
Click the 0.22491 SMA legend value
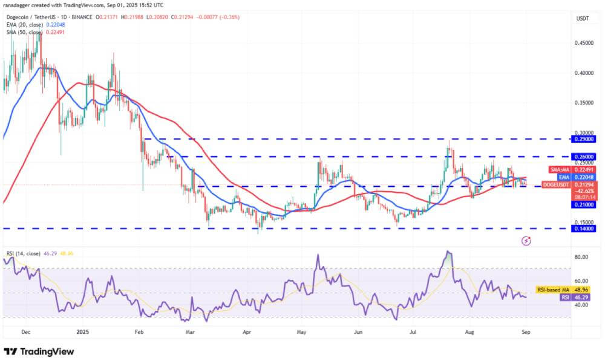tap(55, 33)
